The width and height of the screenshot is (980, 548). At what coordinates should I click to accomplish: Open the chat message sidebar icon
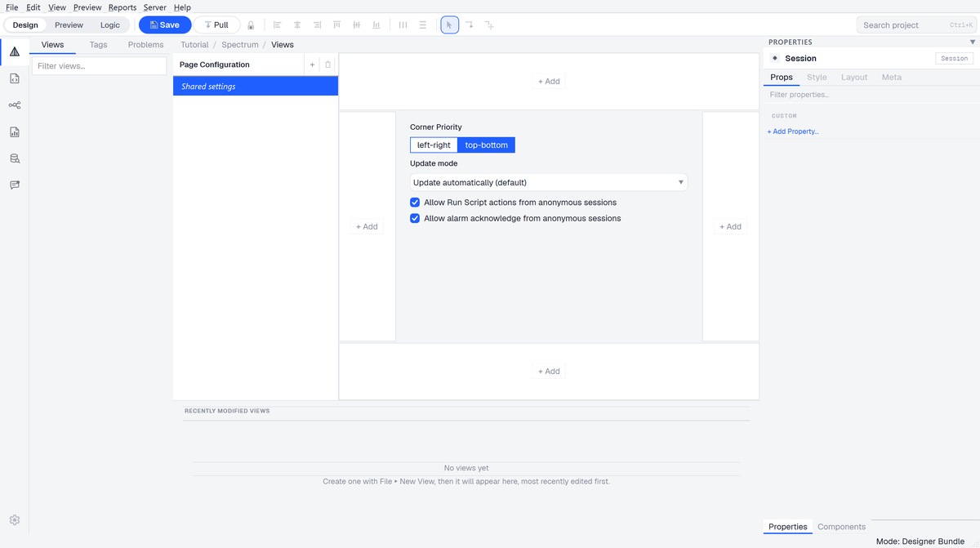[x=15, y=185]
